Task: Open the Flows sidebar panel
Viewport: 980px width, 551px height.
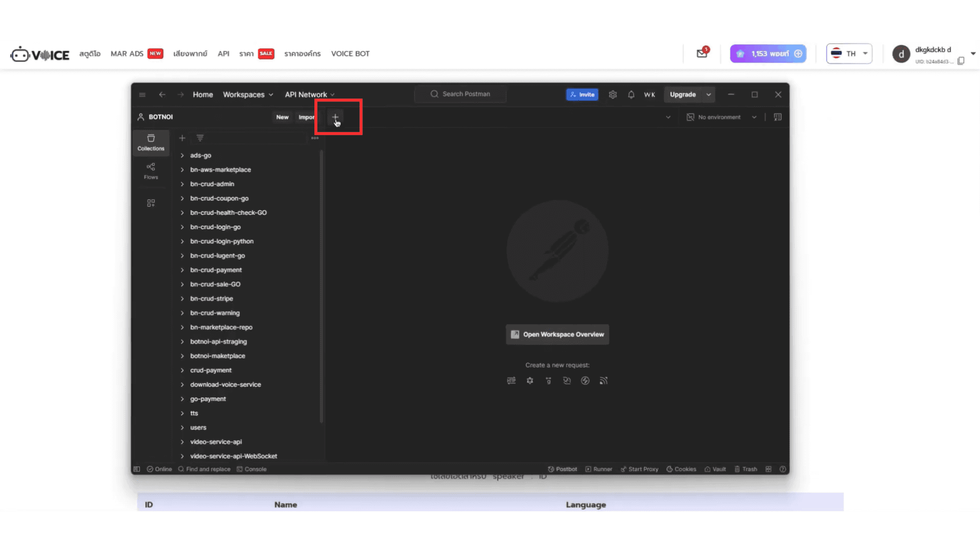Action: 151,171
